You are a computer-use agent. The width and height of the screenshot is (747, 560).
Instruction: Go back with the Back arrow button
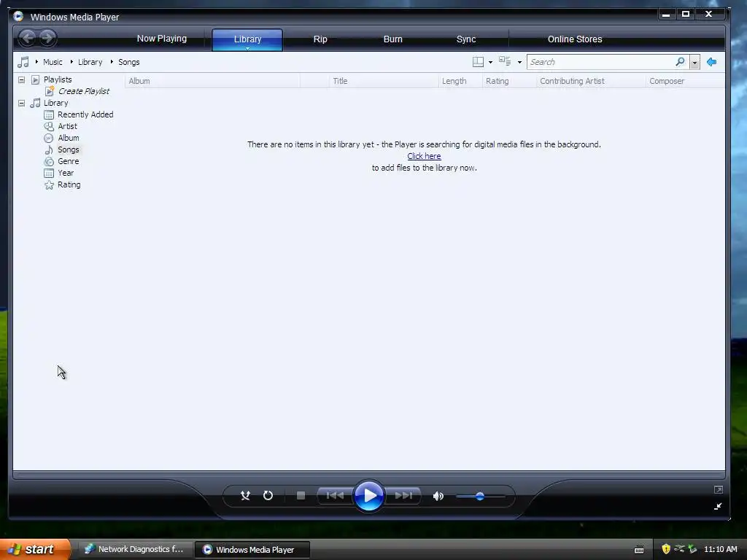pyautogui.click(x=28, y=38)
